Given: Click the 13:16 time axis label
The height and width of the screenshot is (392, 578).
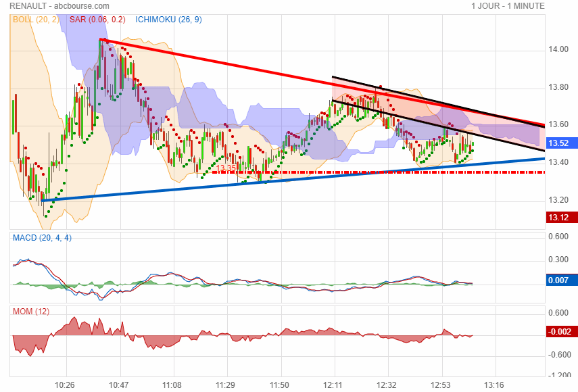Looking at the screenshot, I should click(x=494, y=385).
